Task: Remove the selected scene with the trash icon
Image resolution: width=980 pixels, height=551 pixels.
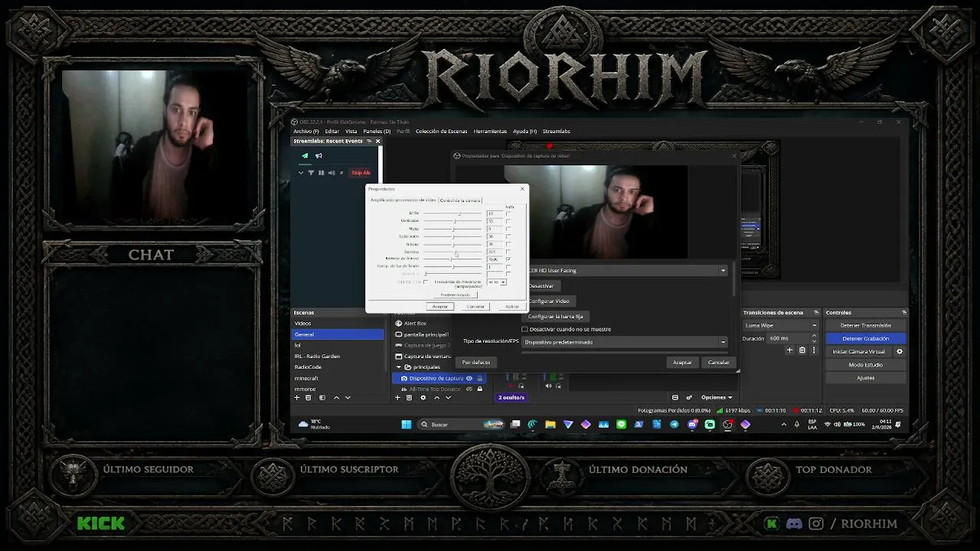Action: pos(309,397)
